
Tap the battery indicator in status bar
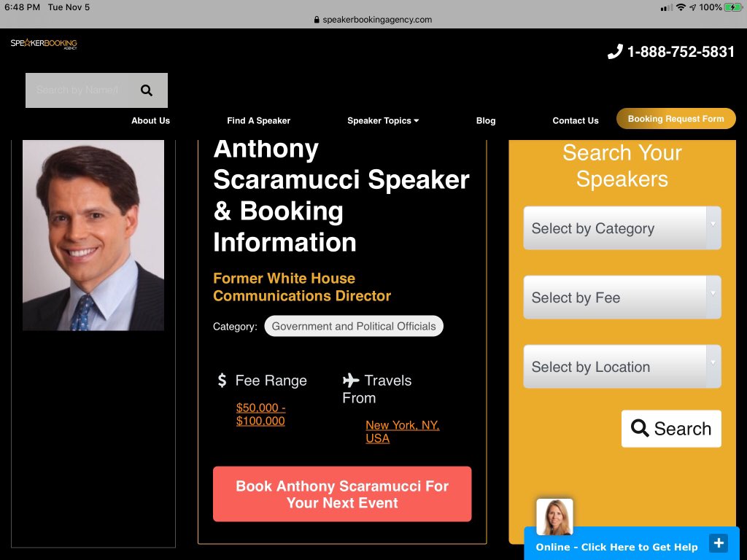732,7
